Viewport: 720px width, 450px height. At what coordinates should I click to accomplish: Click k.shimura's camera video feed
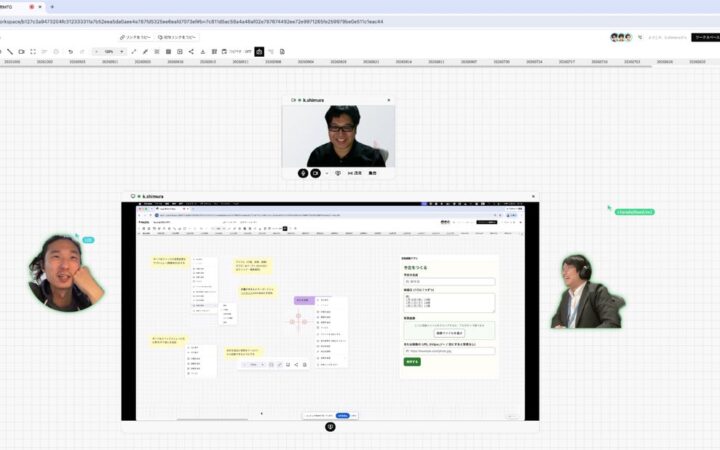coord(338,136)
